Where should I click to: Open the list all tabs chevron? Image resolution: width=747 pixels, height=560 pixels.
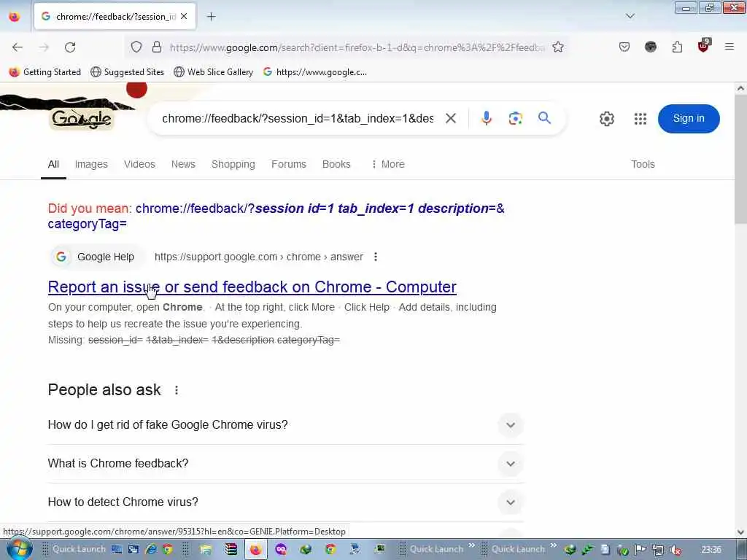click(630, 16)
